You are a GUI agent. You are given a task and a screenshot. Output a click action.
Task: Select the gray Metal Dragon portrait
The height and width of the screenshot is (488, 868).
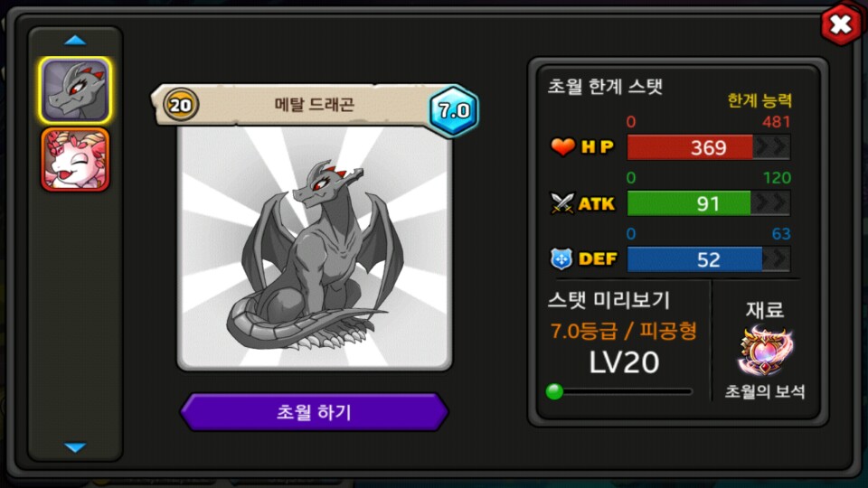(x=75, y=90)
